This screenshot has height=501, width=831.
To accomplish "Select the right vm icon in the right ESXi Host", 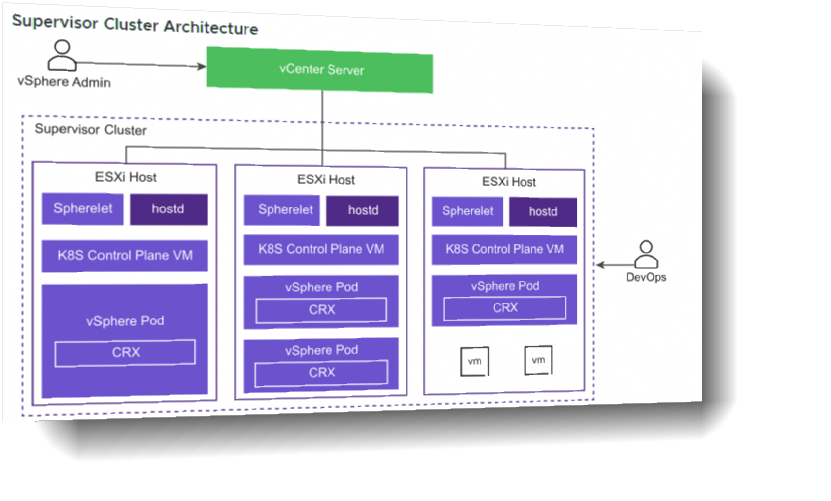I will pos(538,360).
